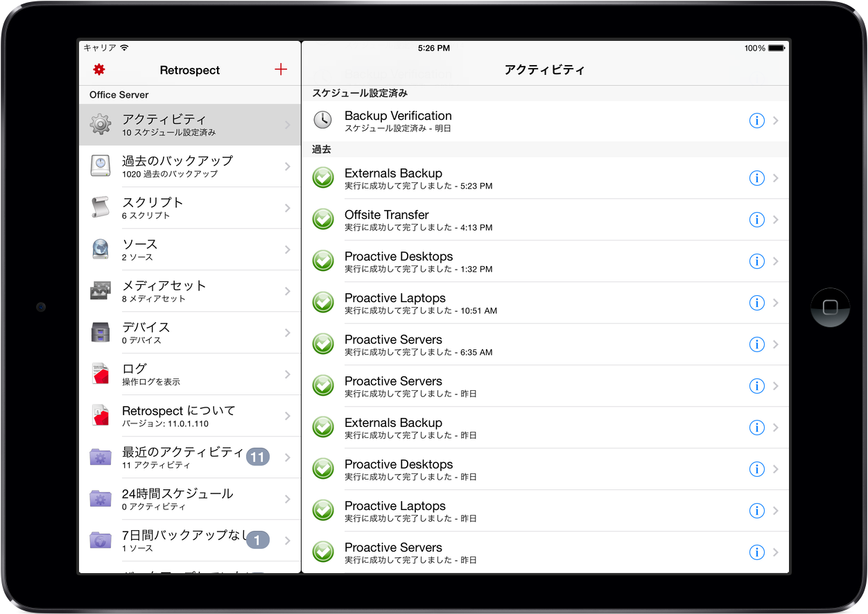This screenshot has height=614, width=868.
Task: Tap the clock icon for Backup Verification
Action: 322,119
